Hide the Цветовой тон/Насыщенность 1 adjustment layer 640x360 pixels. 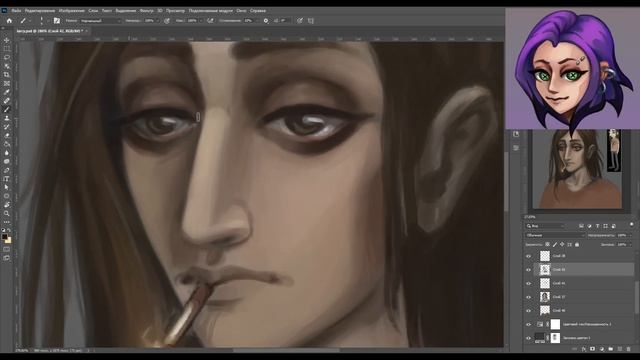tap(529, 324)
